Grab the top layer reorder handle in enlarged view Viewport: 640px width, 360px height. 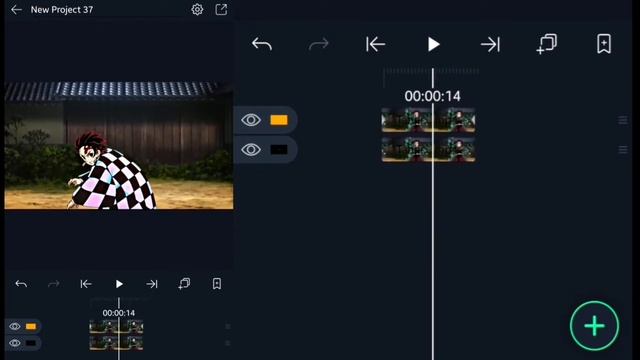pyautogui.click(x=623, y=120)
